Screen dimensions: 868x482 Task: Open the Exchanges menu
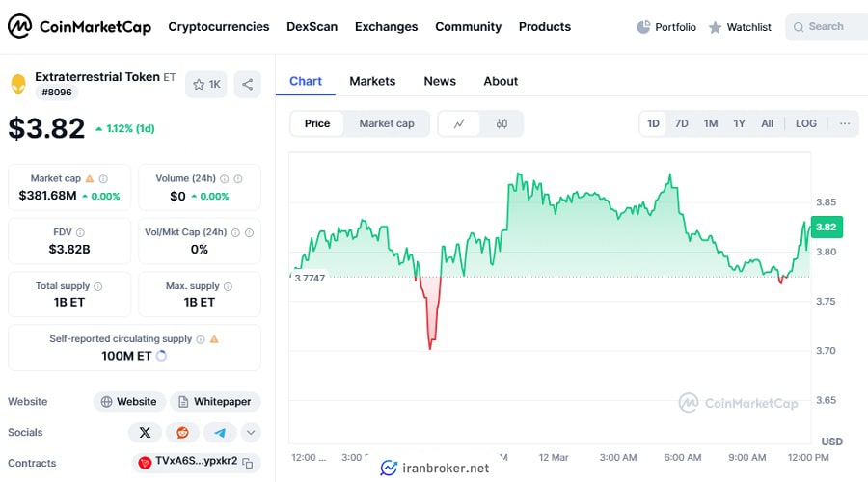point(387,27)
